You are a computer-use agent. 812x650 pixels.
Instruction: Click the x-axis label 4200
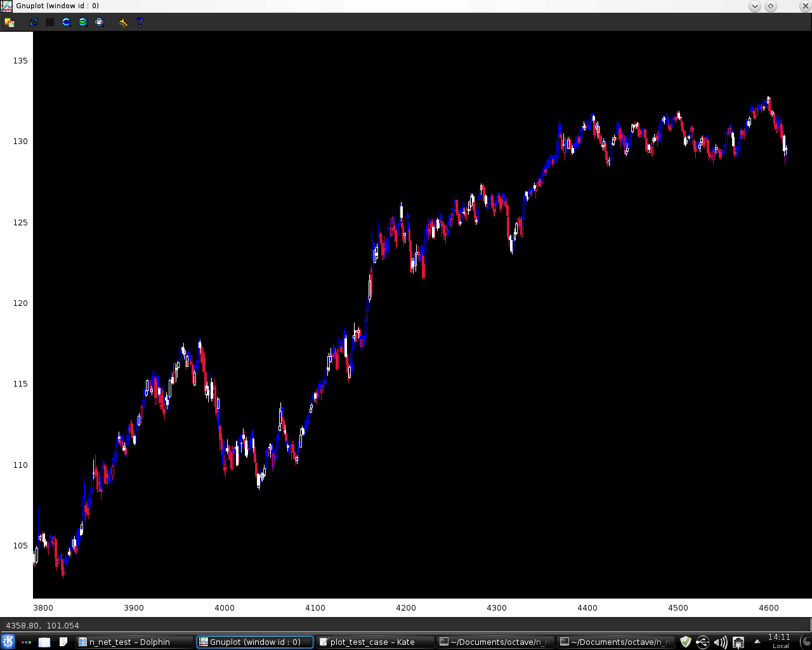(x=406, y=608)
